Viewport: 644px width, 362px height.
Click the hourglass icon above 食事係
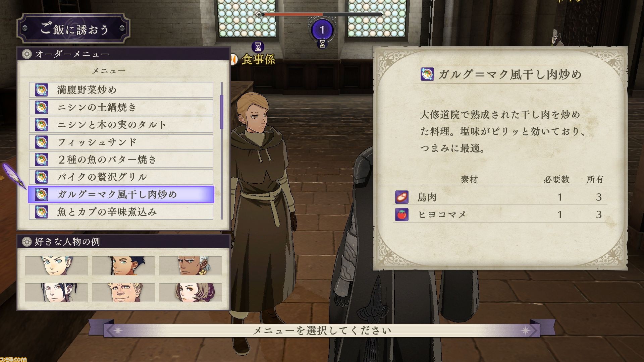click(258, 47)
